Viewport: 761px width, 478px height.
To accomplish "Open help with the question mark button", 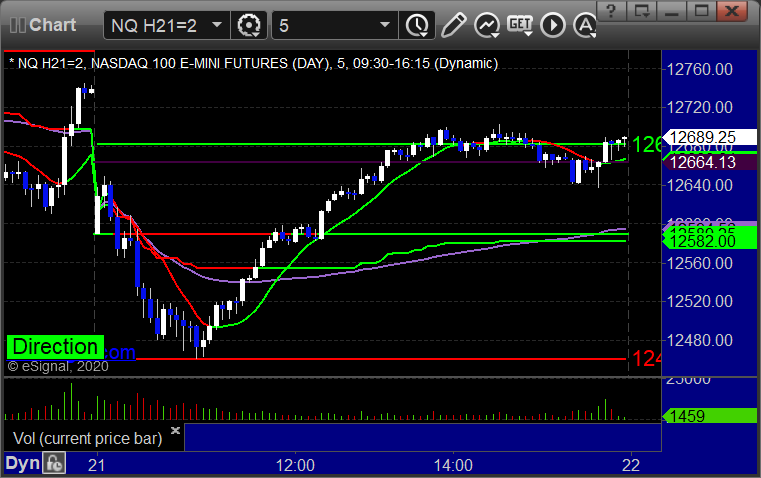I will (611, 11).
